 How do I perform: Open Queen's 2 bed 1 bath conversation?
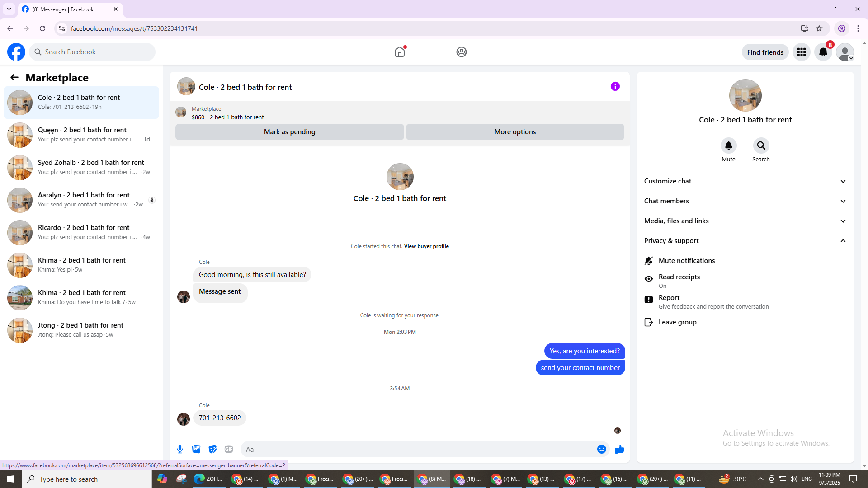(x=81, y=135)
